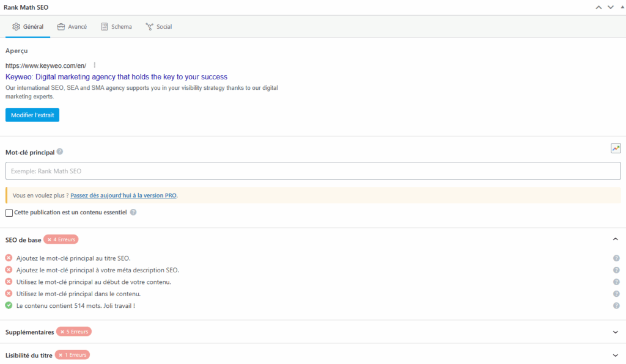Viewport: 626px width, 364px height.
Task: Expand the Supplémentaires section
Action: click(616, 332)
